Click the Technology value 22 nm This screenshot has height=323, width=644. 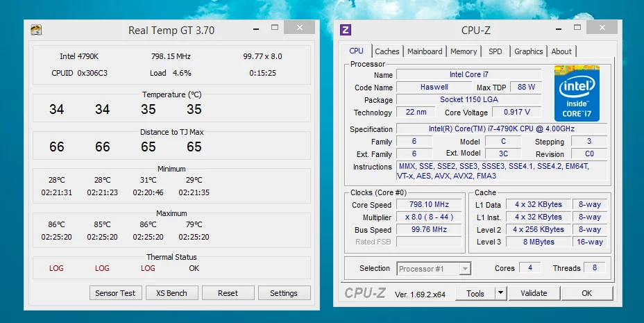tap(416, 113)
